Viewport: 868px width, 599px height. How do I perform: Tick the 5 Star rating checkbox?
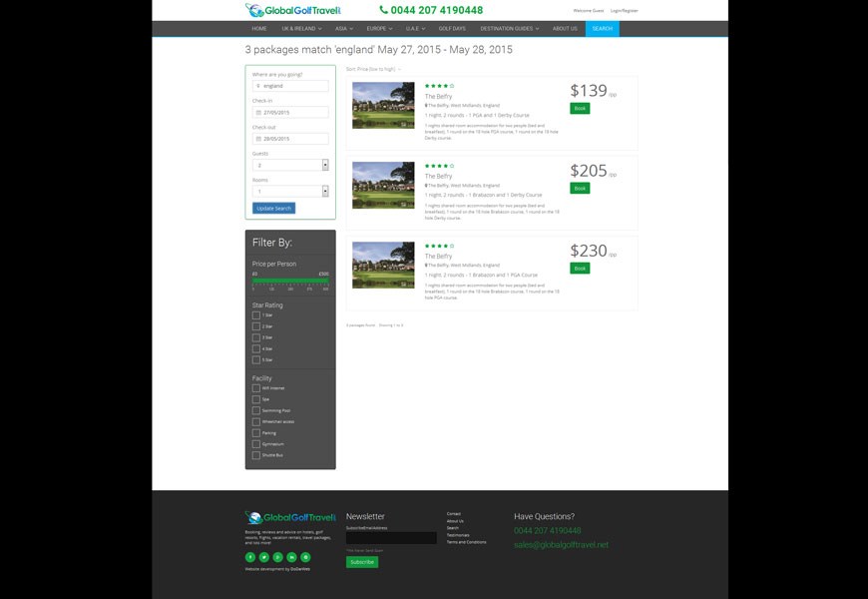(x=255, y=359)
